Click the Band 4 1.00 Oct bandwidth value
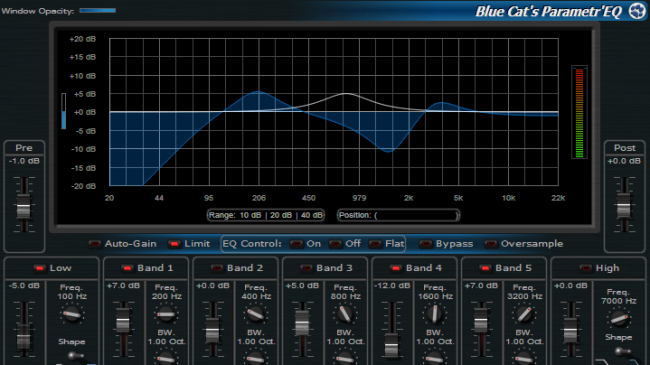The height and width of the screenshot is (365, 650). [435, 342]
